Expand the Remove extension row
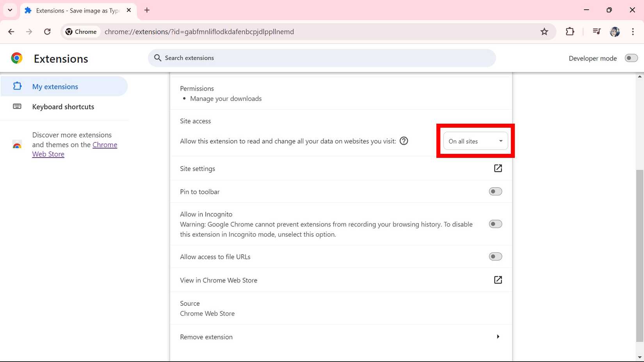The image size is (644, 362). pyautogui.click(x=498, y=336)
